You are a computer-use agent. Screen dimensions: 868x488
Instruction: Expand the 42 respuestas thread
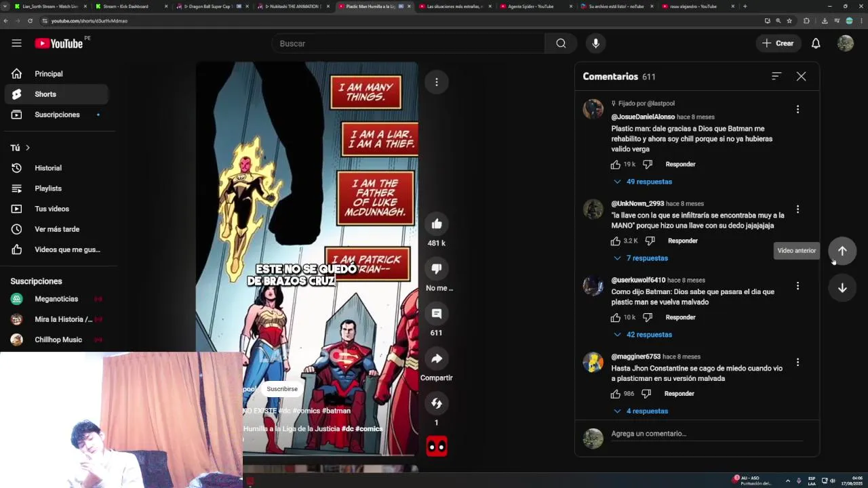tap(642, 335)
